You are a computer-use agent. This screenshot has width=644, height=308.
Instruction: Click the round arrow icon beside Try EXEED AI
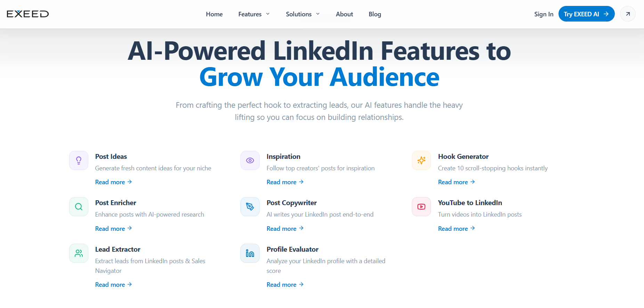628,14
